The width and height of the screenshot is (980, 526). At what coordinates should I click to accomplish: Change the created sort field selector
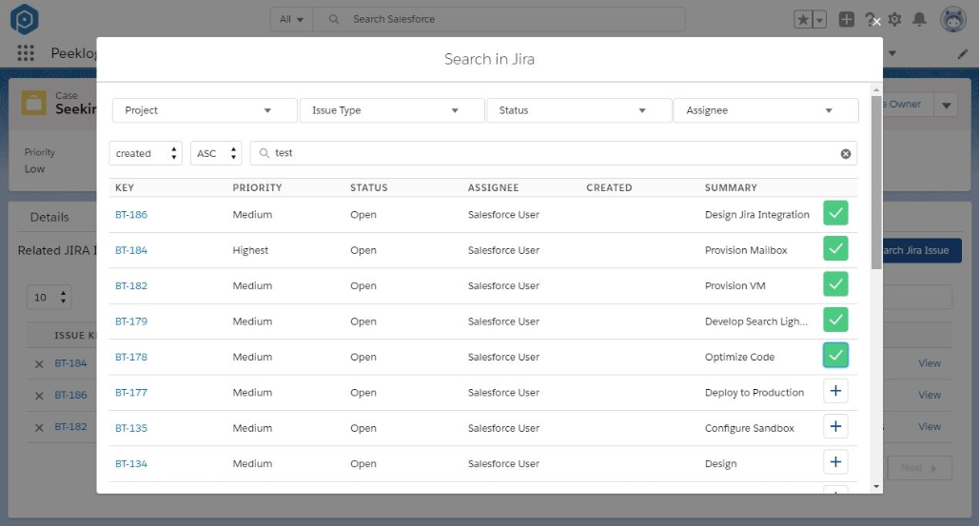(x=146, y=154)
